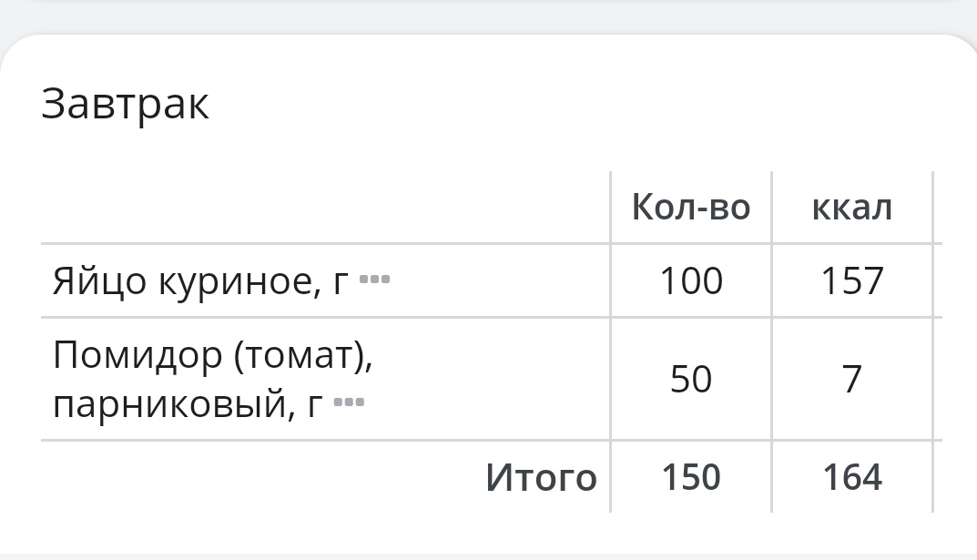Click the calorie value 157 for the egg
This screenshot has width=977, height=560.
click(x=852, y=280)
